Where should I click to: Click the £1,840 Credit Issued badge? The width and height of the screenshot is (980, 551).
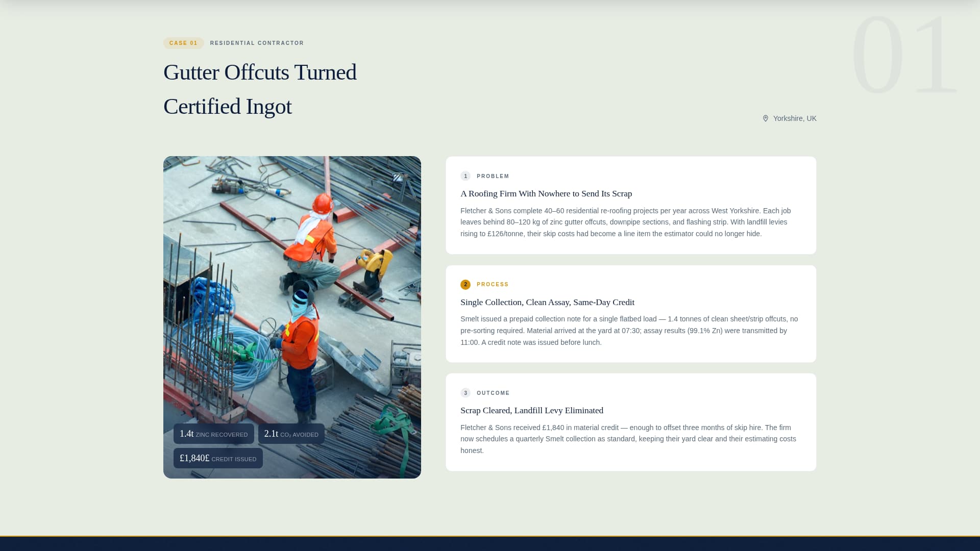218,459
